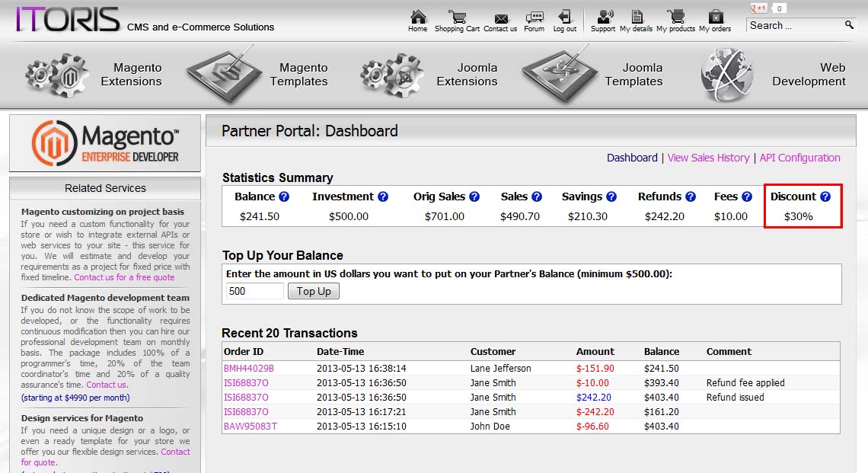
Task: Click the search magnifier icon
Action: [x=849, y=24]
